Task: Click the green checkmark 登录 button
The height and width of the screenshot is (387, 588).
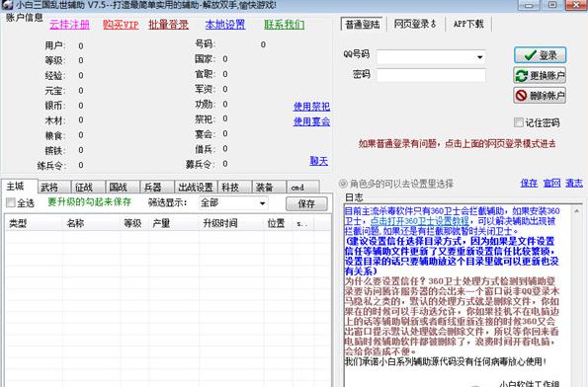Action: tap(540, 55)
